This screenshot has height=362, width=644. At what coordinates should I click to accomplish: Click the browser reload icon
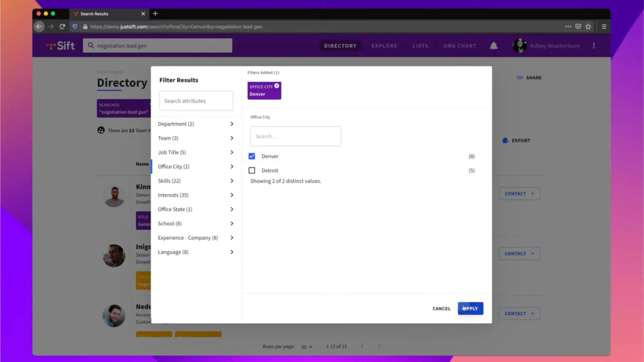point(62,27)
